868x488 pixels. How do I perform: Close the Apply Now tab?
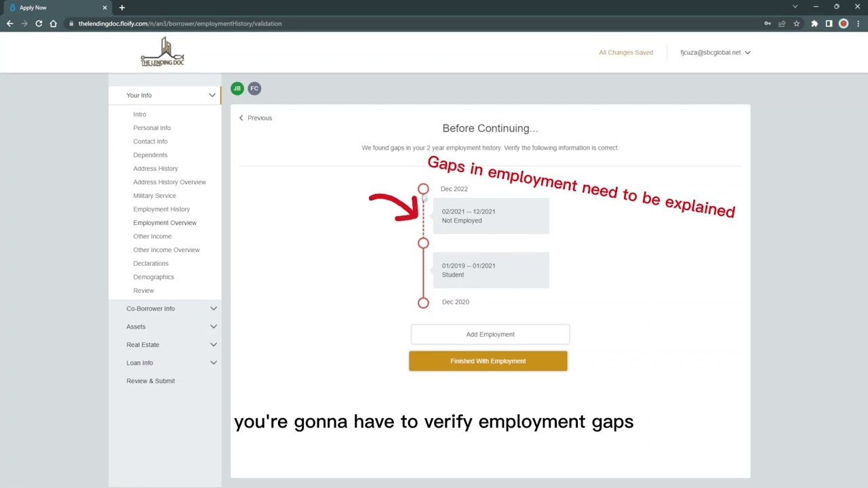[105, 7]
